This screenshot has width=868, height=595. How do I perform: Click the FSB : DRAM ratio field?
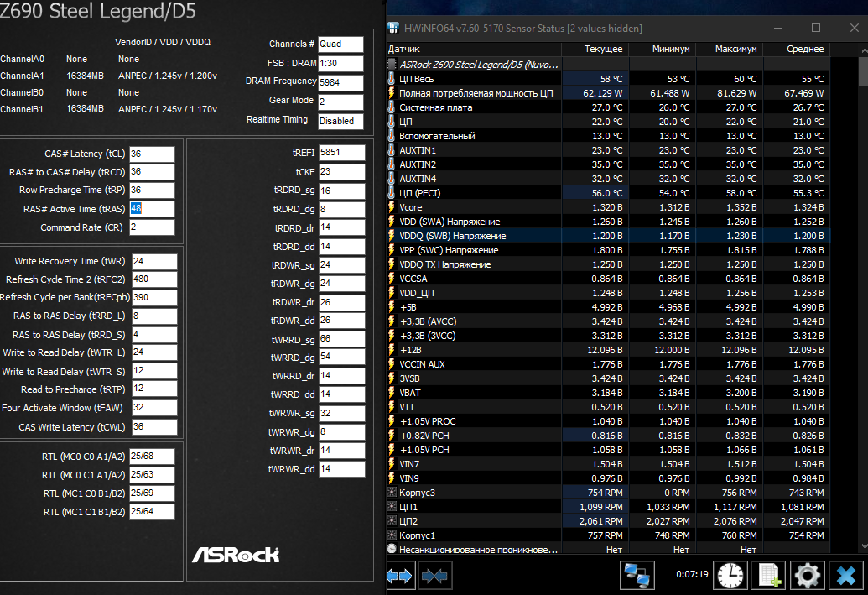click(x=341, y=64)
